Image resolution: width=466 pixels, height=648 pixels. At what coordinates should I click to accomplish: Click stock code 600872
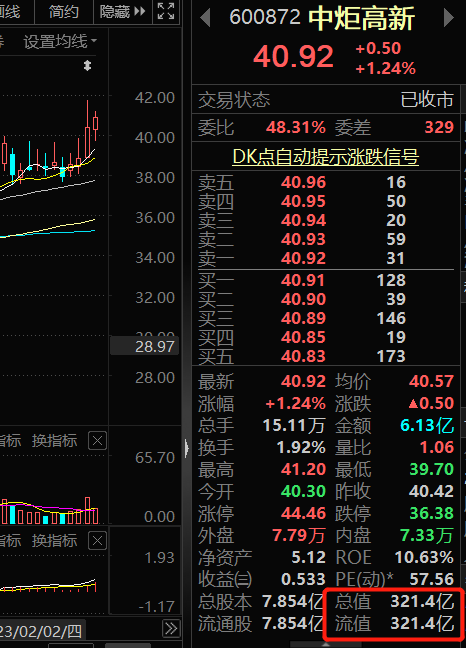point(265,17)
